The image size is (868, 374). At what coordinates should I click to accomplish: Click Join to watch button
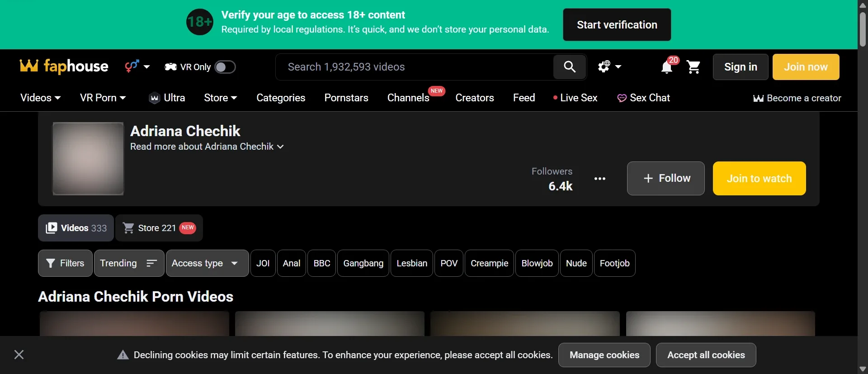(x=759, y=178)
